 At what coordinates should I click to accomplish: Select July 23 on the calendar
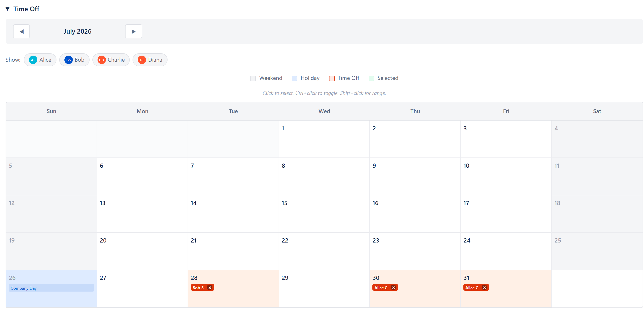pyautogui.click(x=415, y=251)
